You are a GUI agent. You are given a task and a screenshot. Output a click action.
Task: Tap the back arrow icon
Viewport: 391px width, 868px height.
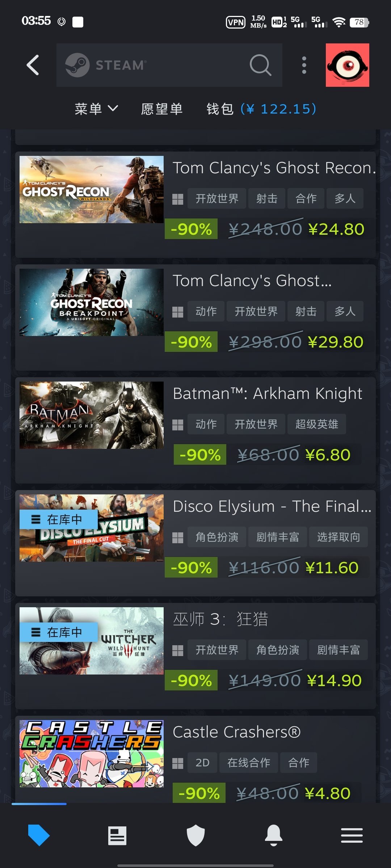33,65
